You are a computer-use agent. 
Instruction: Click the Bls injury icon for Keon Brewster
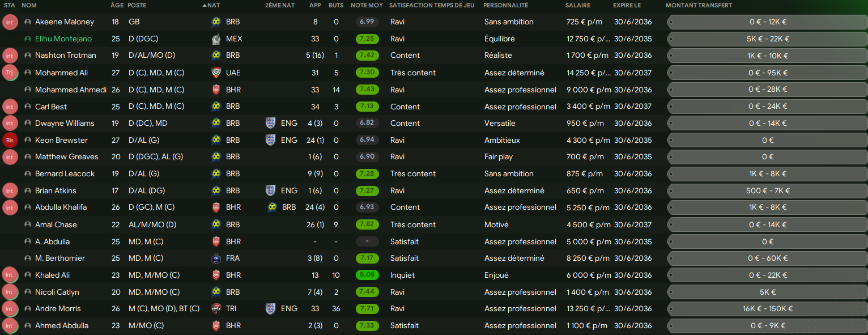pos(10,140)
